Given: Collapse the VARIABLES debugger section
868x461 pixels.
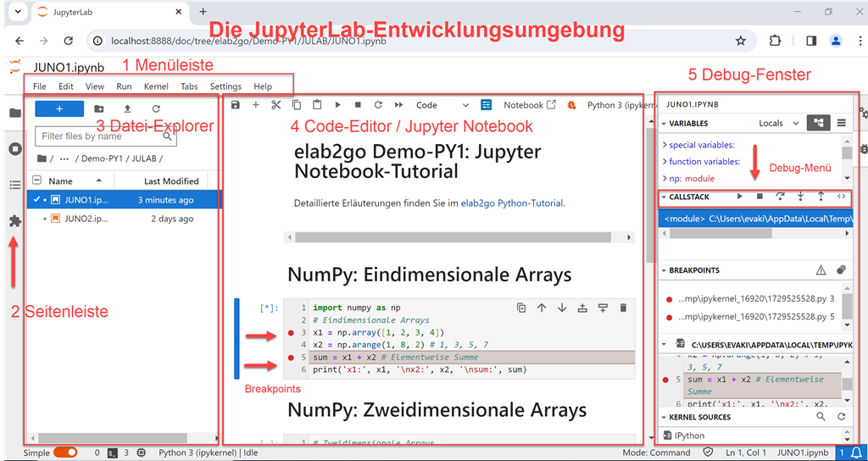Looking at the screenshot, I should pos(665,124).
